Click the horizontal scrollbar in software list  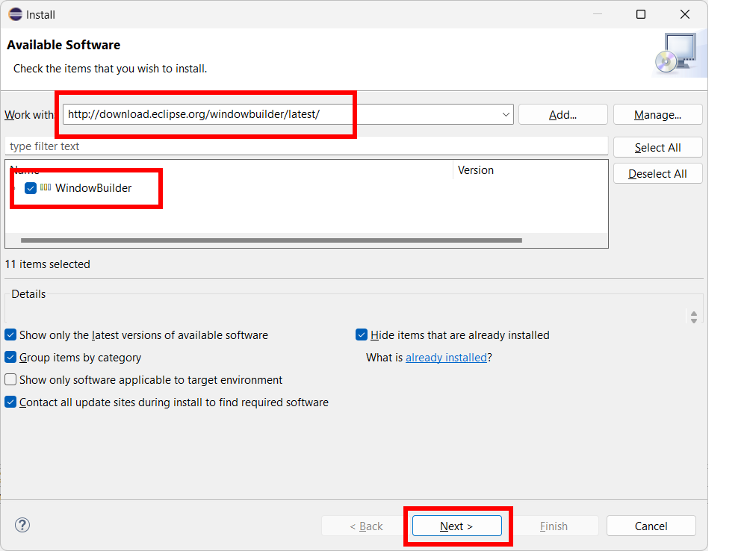(x=272, y=240)
